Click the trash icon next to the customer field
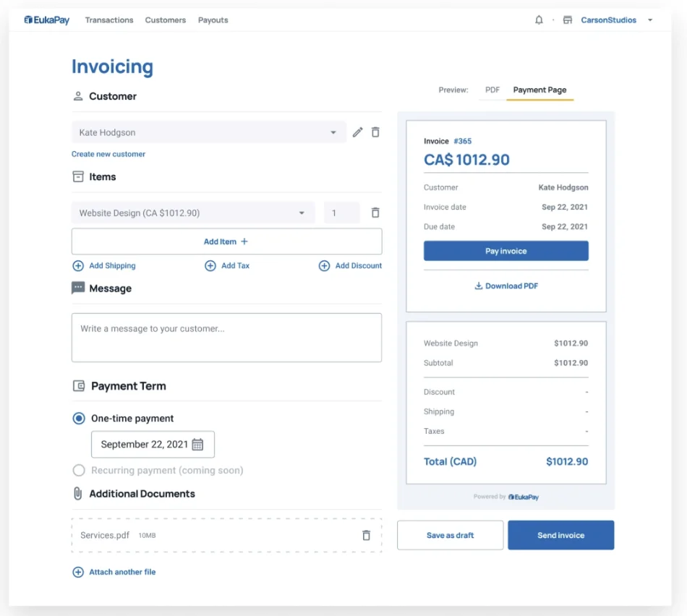This screenshot has width=687, height=616. tap(375, 132)
